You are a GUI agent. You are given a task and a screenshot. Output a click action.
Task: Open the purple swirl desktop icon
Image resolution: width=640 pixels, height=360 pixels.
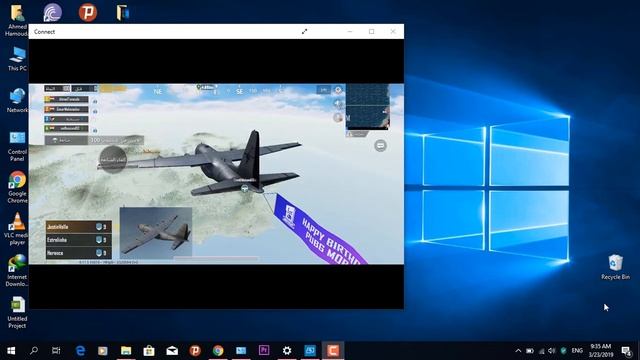(x=53, y=12)
